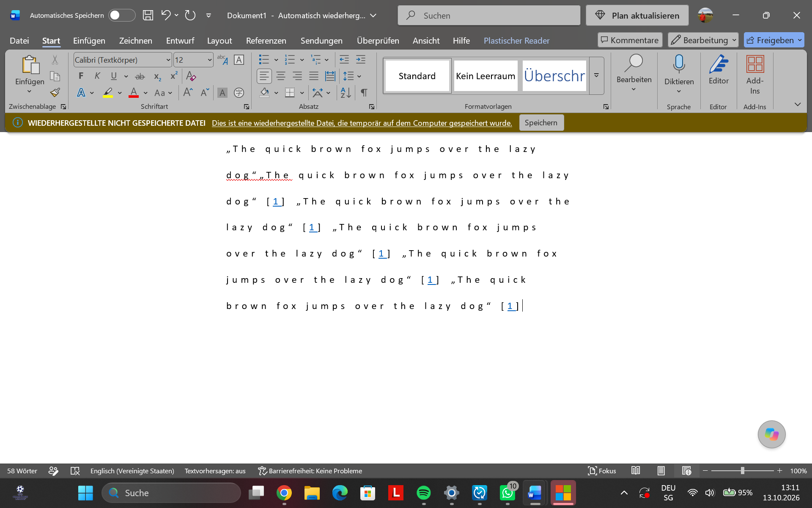Clear all formatting with eraser icon
Screen dimensions: 812x508
[191, 76]
